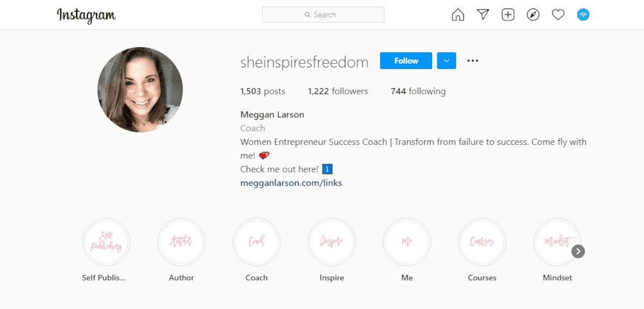Follow the sheinspiresfreedom account

click(x=406, y=61)
